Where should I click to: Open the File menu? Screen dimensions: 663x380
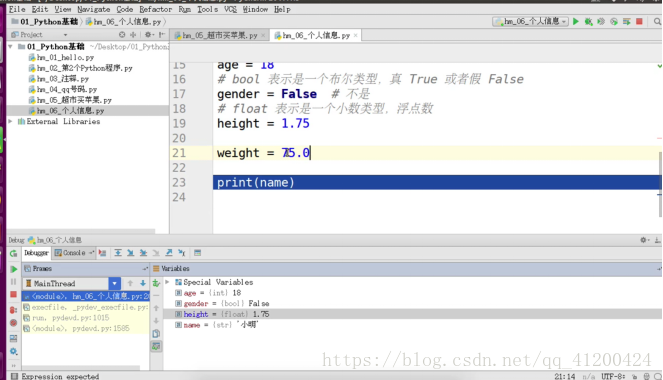[x=17, y=9]
